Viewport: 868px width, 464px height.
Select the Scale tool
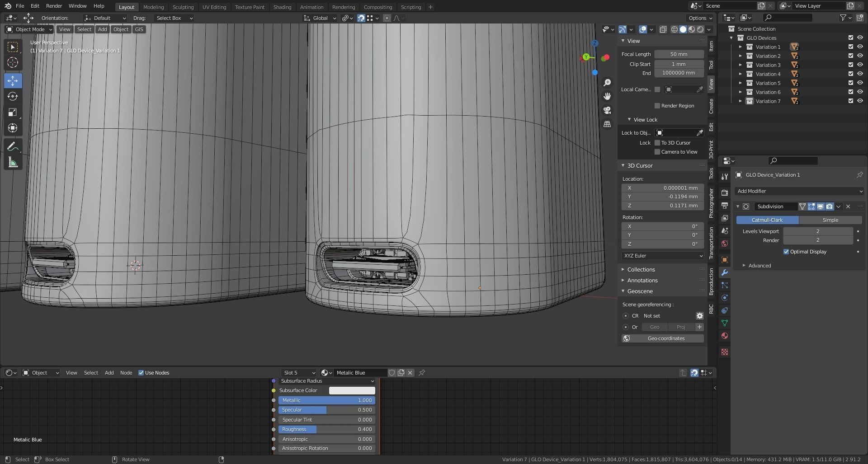click(x=13, y=112)
